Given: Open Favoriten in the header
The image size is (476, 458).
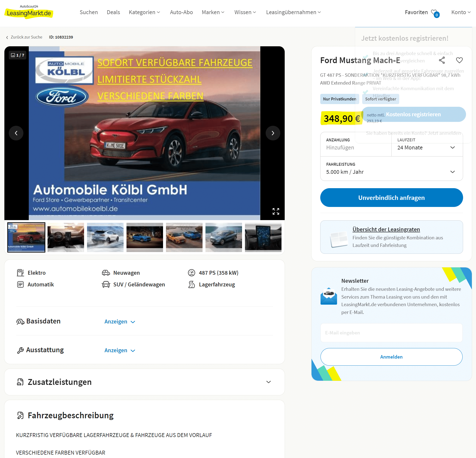Looking at the screenshot, I should pos(416,12).
